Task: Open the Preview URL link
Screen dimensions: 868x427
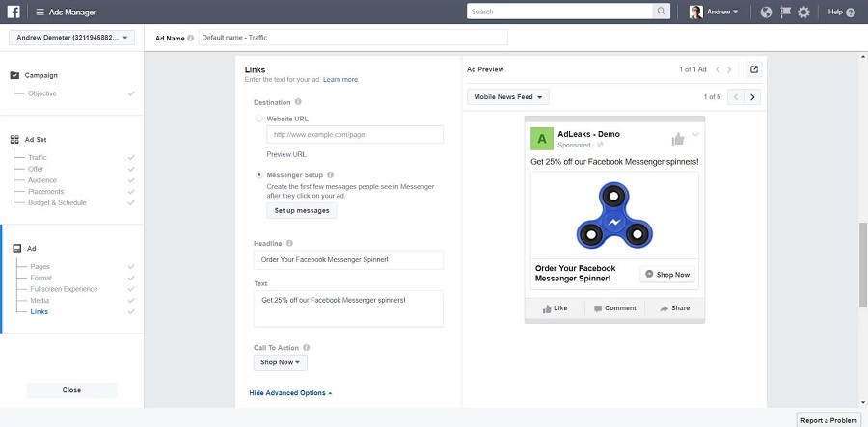Action: coord(286,154)
